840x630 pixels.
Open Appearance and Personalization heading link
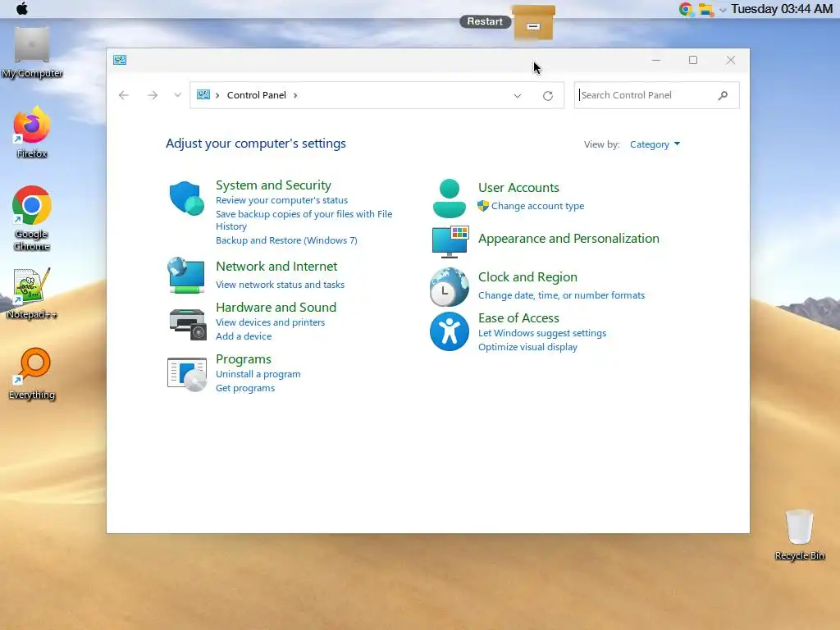pos(568,239)
